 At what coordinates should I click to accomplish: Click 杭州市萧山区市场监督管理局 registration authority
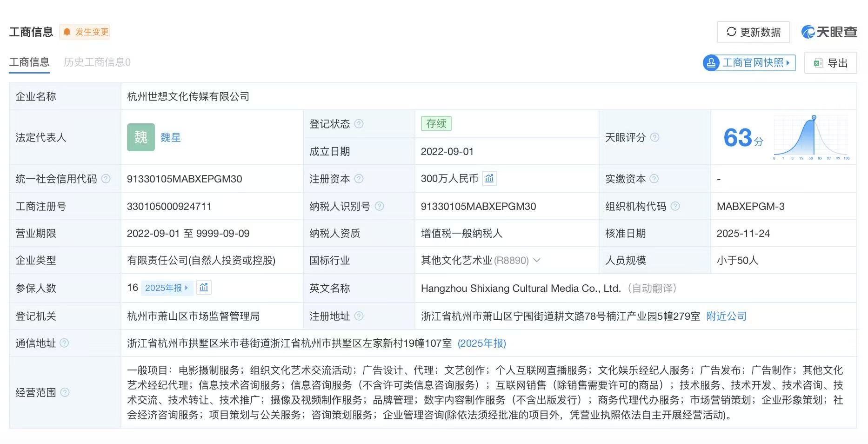coord(193,316)
